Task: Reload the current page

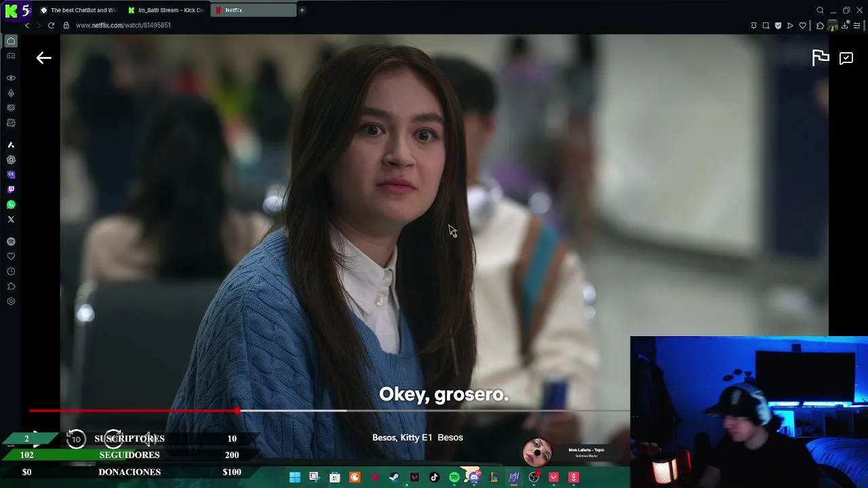Action: [51, 25]
